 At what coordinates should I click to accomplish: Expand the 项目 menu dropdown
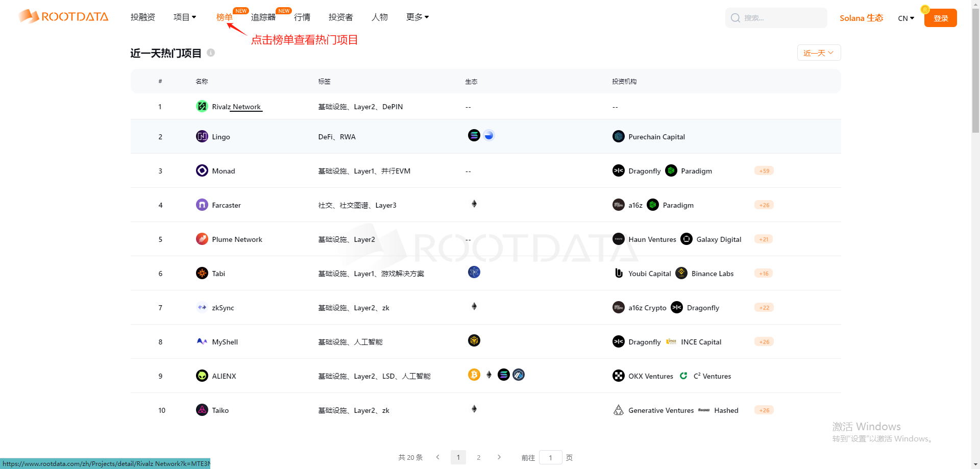pos(185,17)
